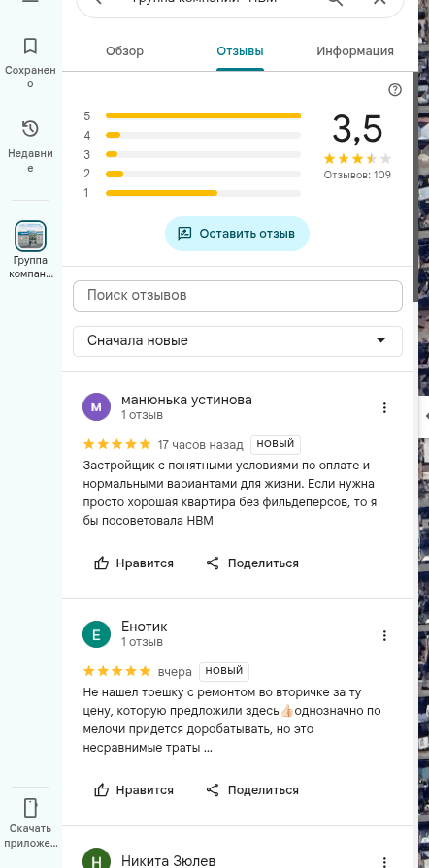Expand the Сначала новые sort dropdown
The width and height of the screenshot is (429, 868).
point(238,341)
